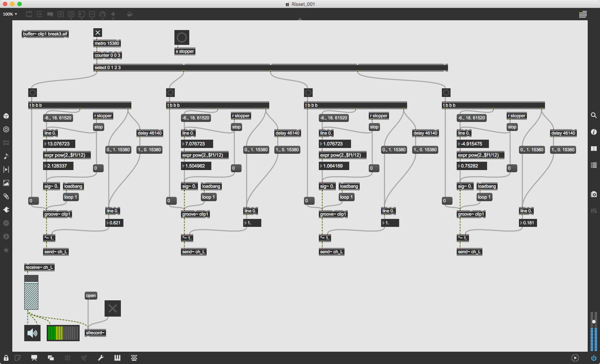Open the mixer sliders icon in right sidebar
600x364 pixels.
tap(594, 211)
